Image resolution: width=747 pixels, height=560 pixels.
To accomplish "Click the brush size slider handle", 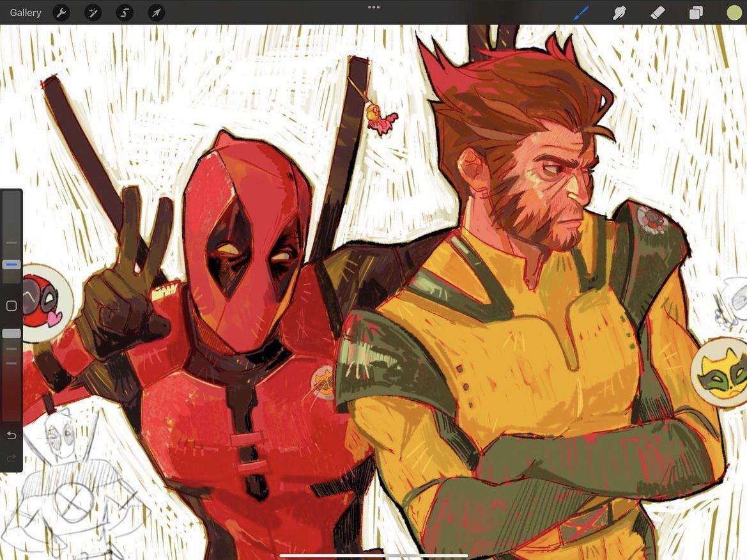I will [12, 265].
